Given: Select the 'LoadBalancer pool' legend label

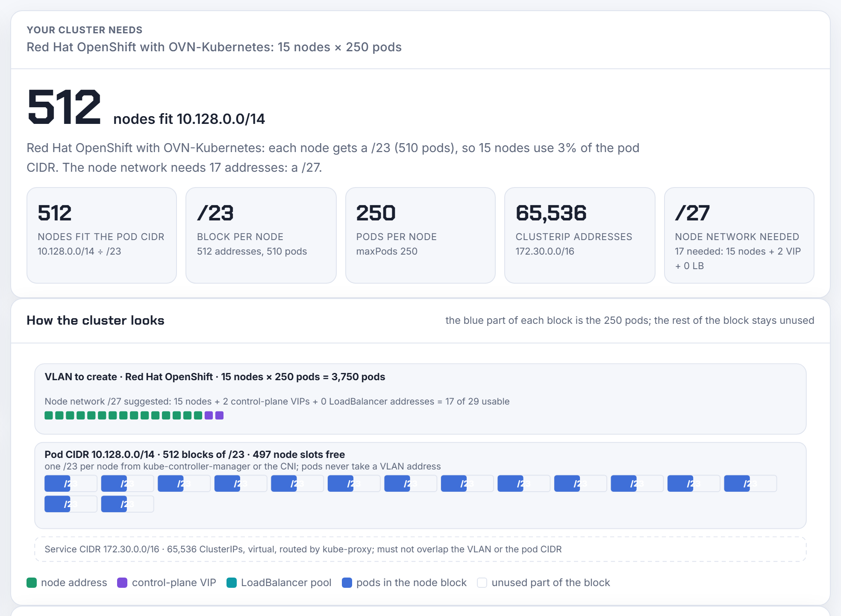Looking at the screenshot, I should point(286,583).
